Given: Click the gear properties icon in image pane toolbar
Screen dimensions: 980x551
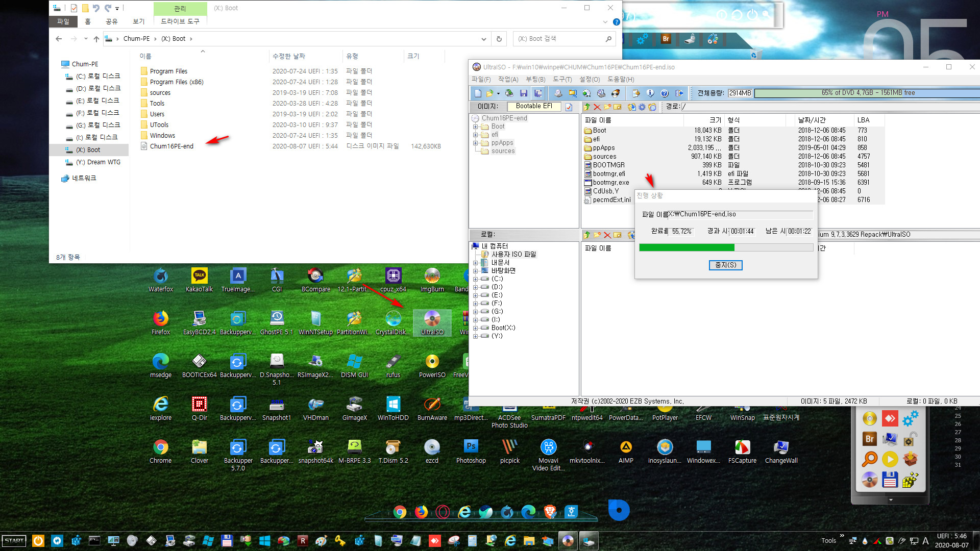Looking at the screenshot, I should tap(642, 107).
